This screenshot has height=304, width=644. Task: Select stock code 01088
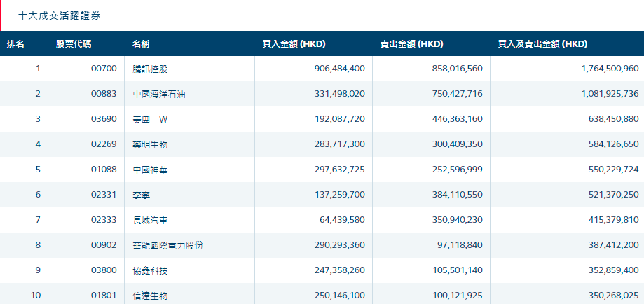[104, 170]
